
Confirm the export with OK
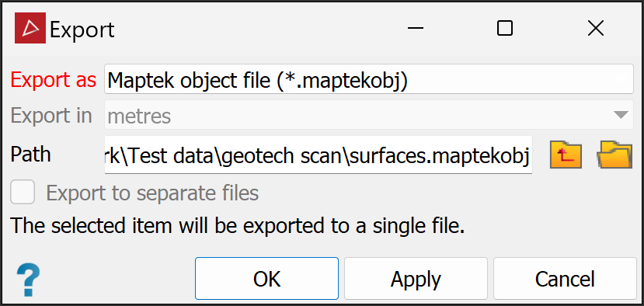pyautogui.click(x=266, y=279)
